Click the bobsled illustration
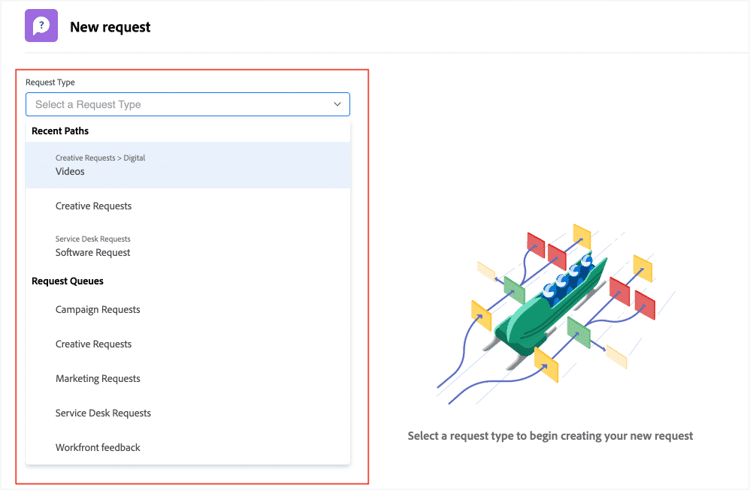This screenshot has height=490, width=750. (x=556, y=314)
